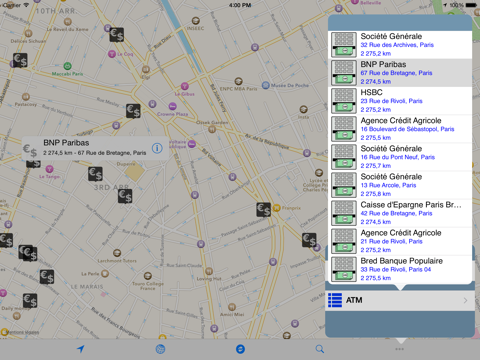Tap the info button in BNP Paribas callout
This screenshot has width=480, height=360.
[x=157, y=148]
